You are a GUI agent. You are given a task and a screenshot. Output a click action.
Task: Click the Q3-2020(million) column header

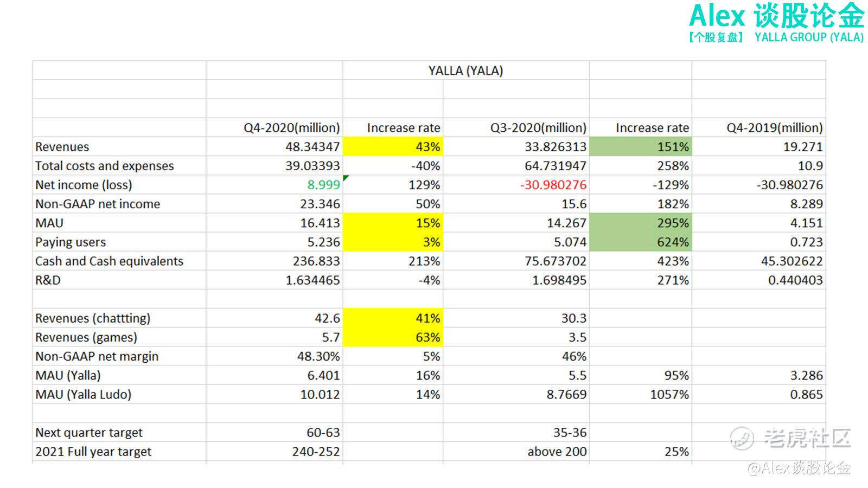coord(538,128)
